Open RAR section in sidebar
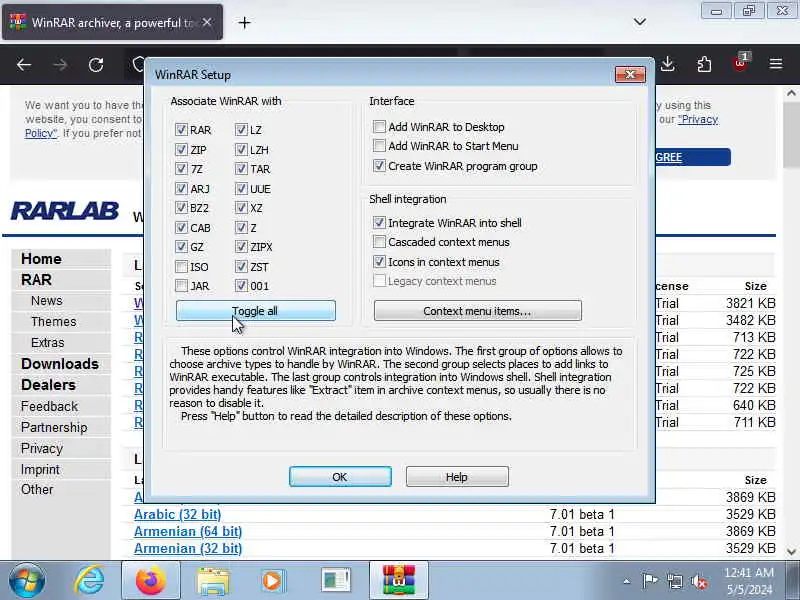Screen dimensions: 800x600 point(36,280)
